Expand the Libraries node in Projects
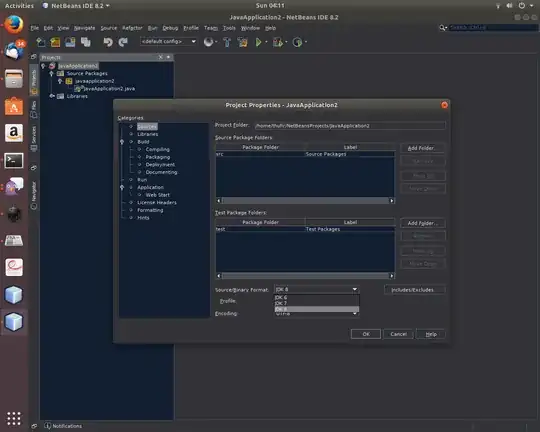 tap(51, 96)
